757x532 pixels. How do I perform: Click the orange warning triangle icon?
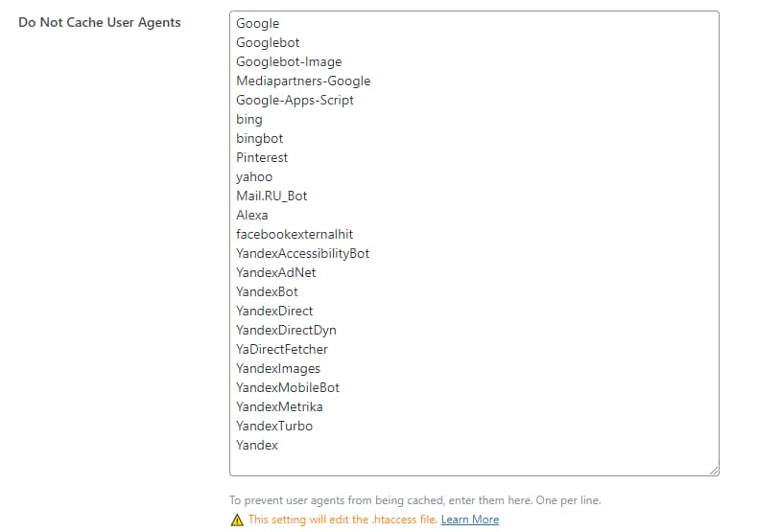237,520
